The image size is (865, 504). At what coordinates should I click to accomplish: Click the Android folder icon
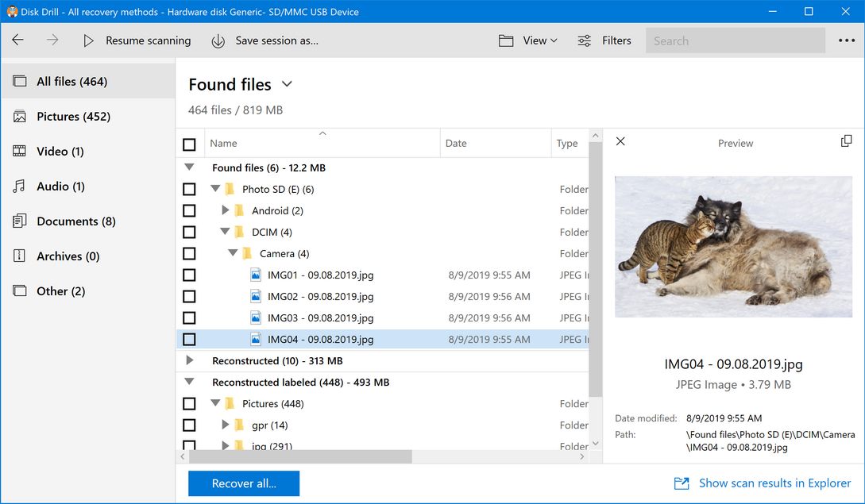coord(239,210)
